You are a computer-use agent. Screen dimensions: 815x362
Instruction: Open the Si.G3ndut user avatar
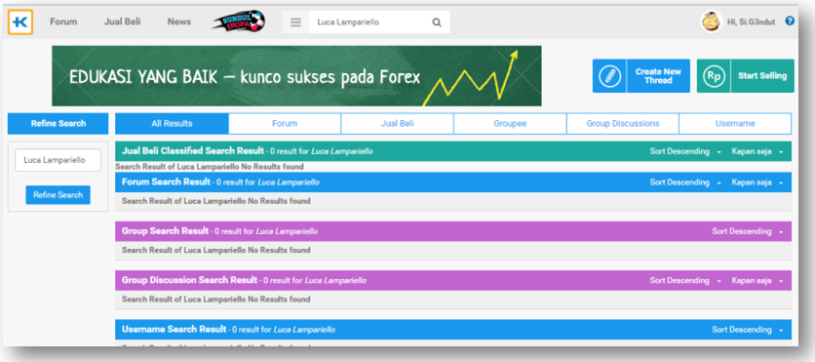click(x=711, y=22)
